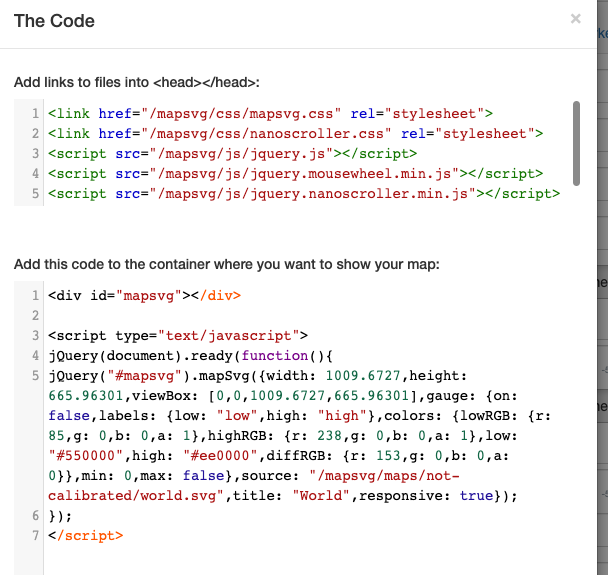Click the closing /script tag line

click(86, 536)
